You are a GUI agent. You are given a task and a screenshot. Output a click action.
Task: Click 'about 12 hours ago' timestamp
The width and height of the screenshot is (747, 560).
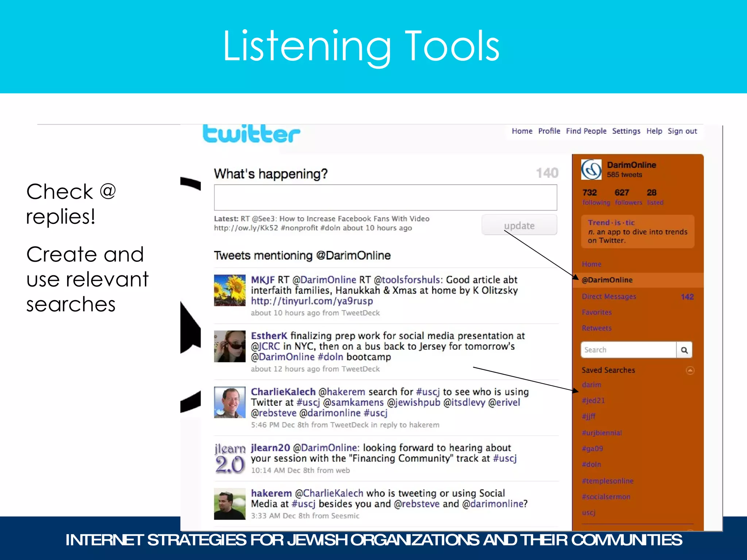click(x=285, y=369)
